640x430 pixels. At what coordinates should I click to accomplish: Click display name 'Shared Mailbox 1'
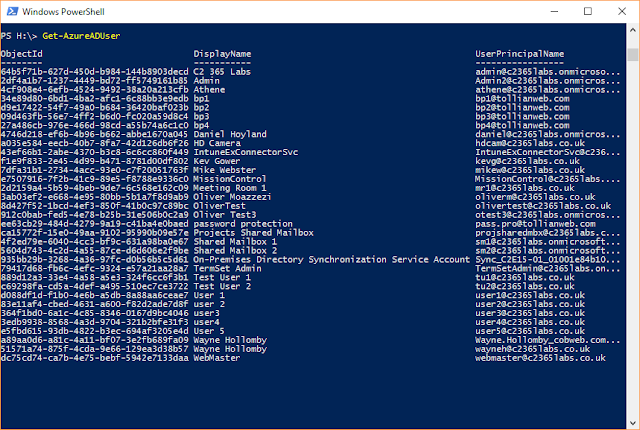235,242
